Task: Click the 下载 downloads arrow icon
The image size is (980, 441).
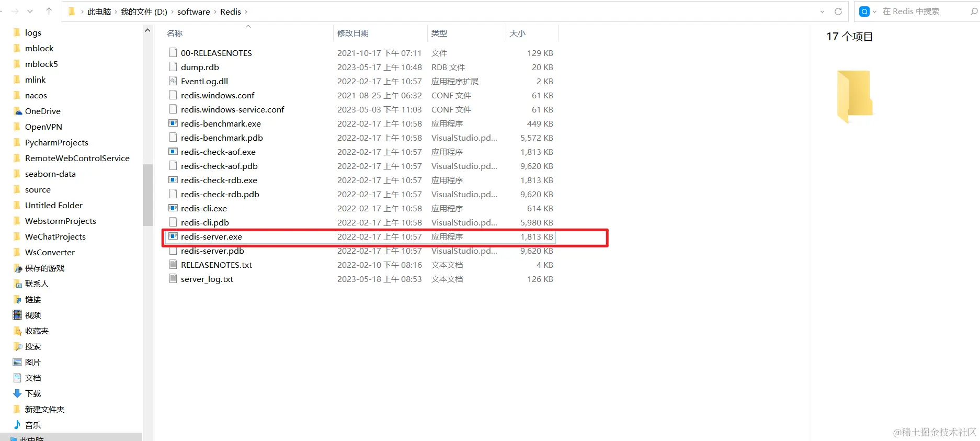Action: click(17, 393)
